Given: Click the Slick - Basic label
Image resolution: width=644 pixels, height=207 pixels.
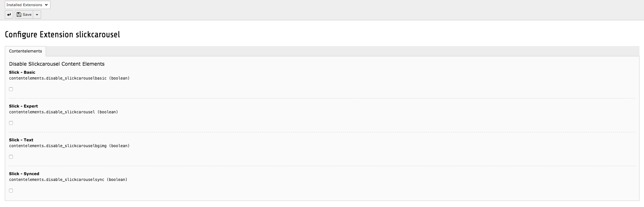Looking at the screenshot, I should pos(22,72).
